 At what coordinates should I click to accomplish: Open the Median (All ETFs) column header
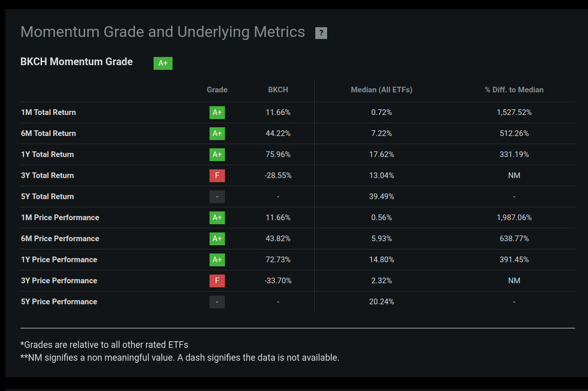pyautogui.click(x=382, y=89)
